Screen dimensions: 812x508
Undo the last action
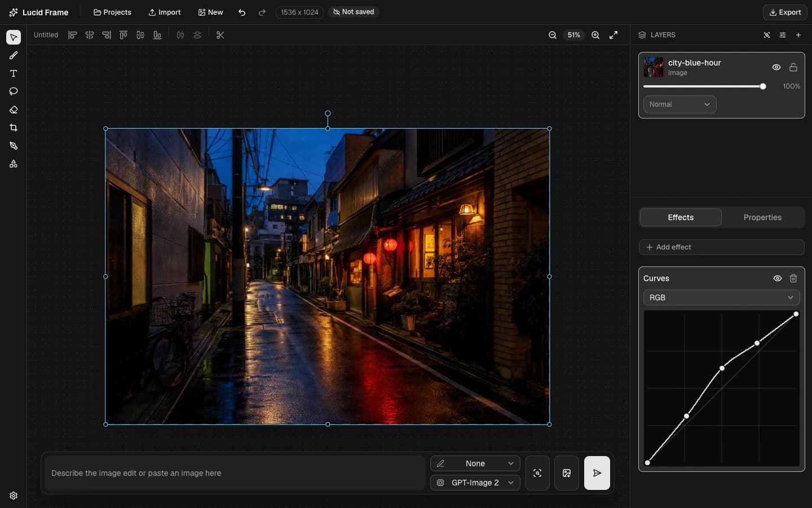pyautogui.click(x=242, y=12)
